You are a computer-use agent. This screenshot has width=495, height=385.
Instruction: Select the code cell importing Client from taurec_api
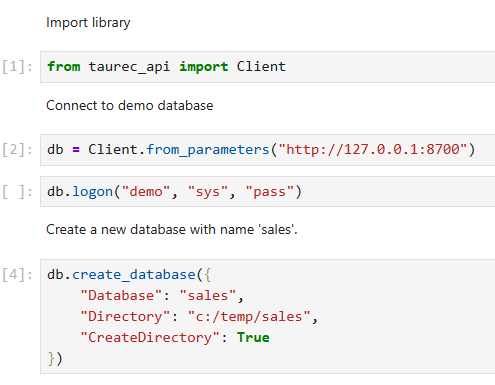click(x=267, y=67)
